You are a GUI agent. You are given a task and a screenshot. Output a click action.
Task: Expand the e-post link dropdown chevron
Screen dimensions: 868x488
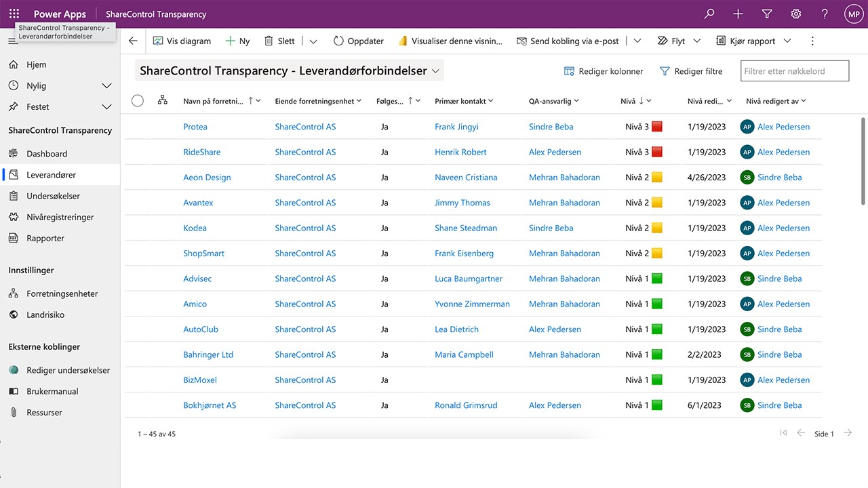637,41
